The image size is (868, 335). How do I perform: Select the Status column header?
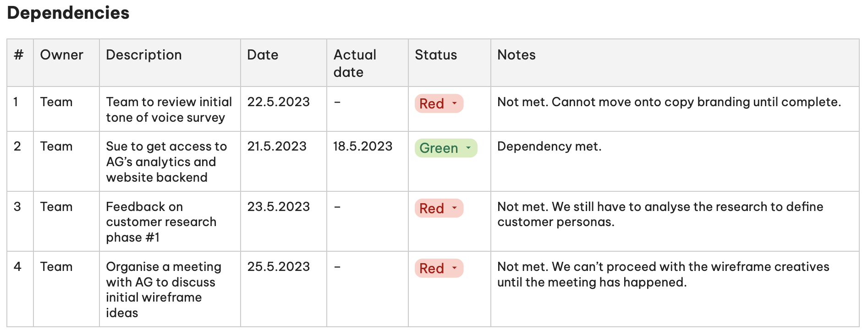tap(435, 55)
